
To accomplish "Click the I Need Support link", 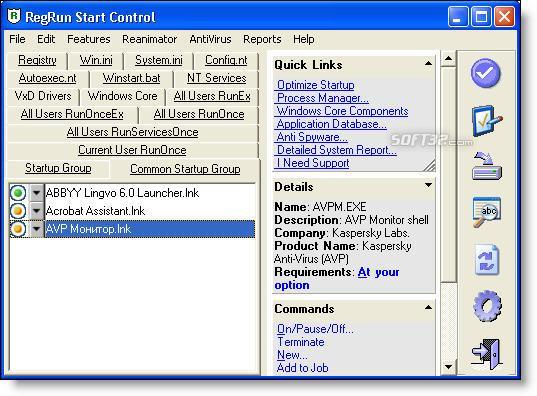I will coord(313,163).
